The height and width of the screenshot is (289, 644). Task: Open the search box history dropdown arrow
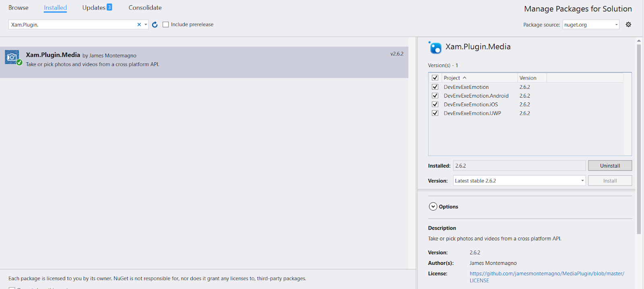pos(146,25)
